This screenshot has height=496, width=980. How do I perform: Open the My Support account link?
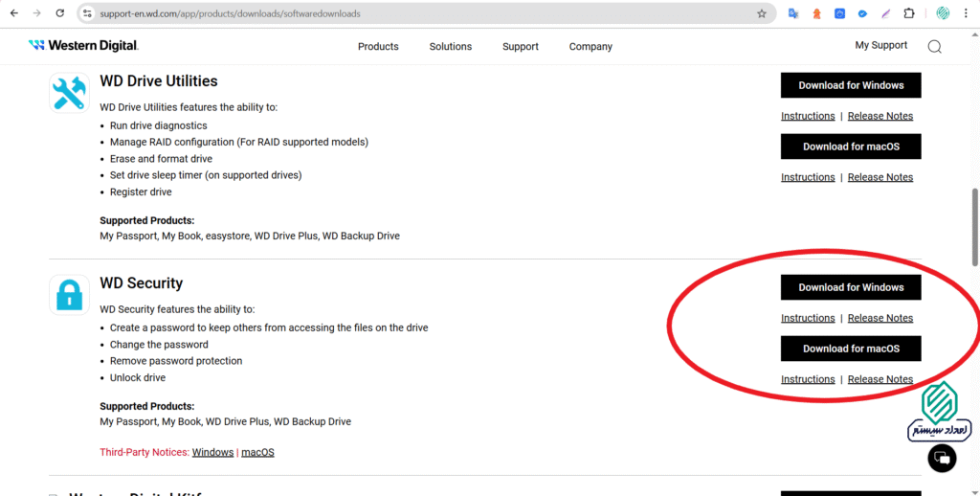click(x=881, y=45)
